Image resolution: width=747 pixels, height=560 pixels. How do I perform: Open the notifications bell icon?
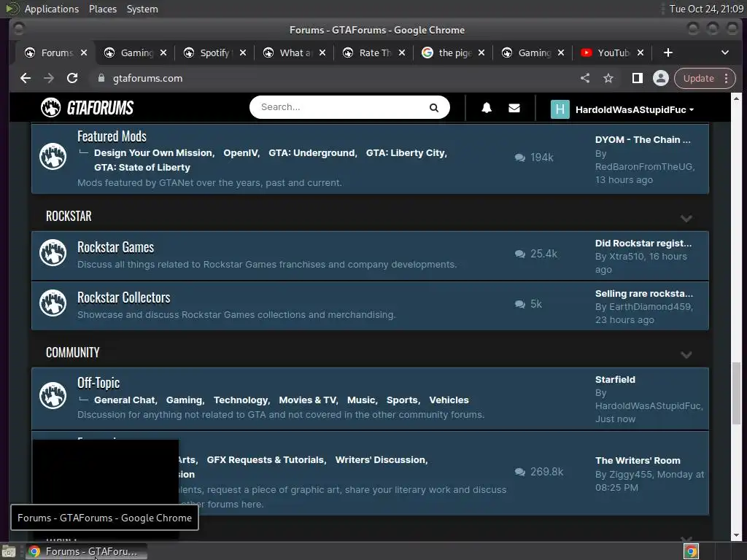click(487, 108)
